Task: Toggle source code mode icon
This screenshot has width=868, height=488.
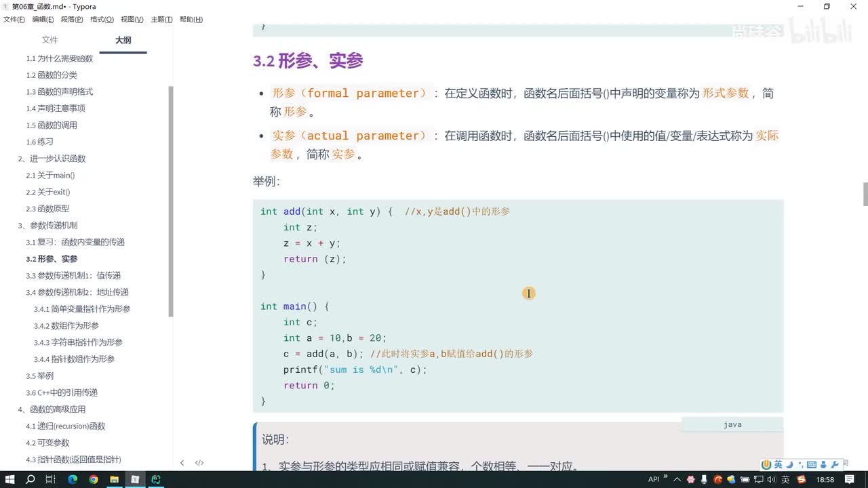Action: pyautogui.click(x=199, y=463)
